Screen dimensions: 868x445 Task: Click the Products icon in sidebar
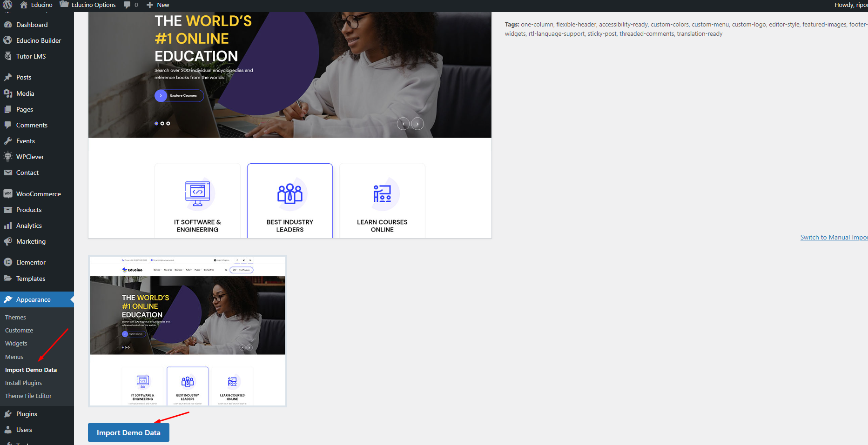[8, 210]
